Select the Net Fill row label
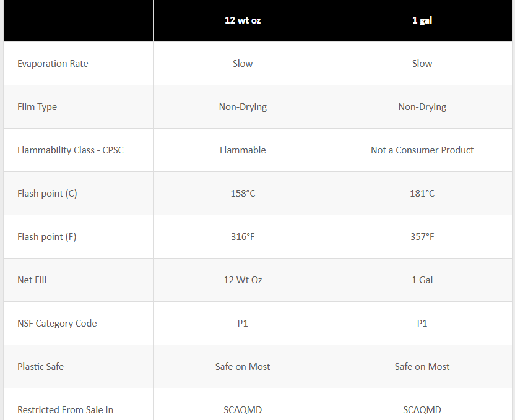Viewport: 515px width, 420px height. point(32,280)
